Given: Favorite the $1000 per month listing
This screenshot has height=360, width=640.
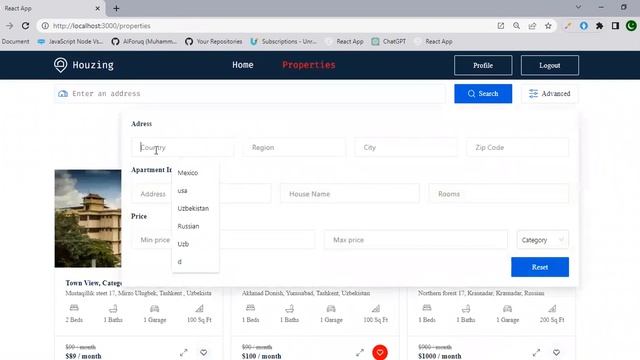Looking at the screenshot, I should point(556,352).
